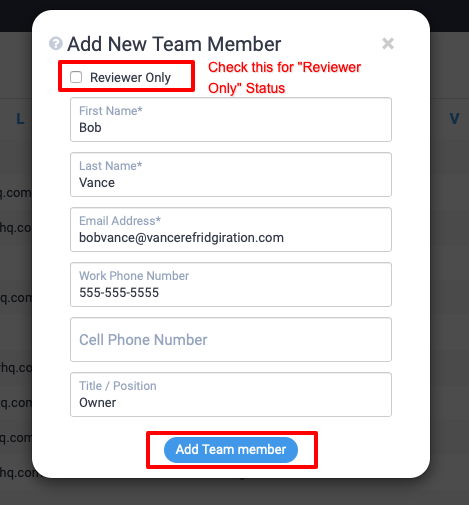Click the Title / Position field showing Owner

[x=231, y=395]
